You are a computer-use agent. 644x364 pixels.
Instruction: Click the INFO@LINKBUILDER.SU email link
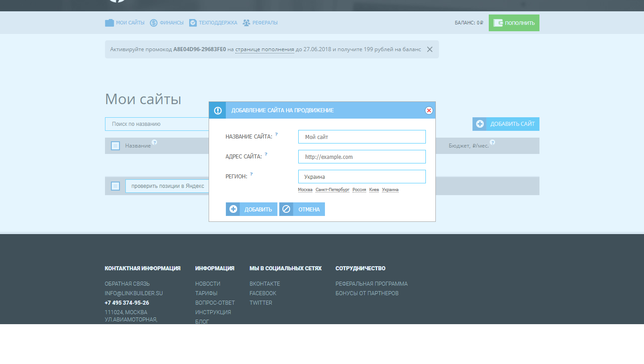coord(134,293)
